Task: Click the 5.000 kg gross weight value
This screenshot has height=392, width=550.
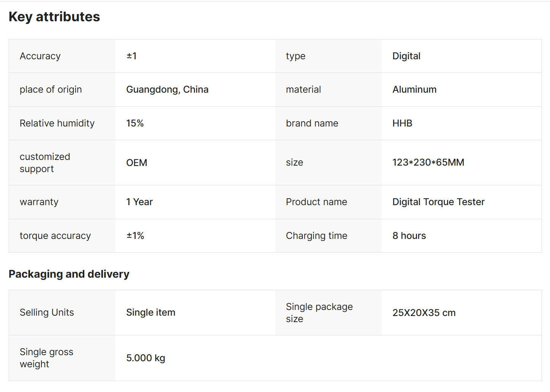Action: (x=145, y=358)
